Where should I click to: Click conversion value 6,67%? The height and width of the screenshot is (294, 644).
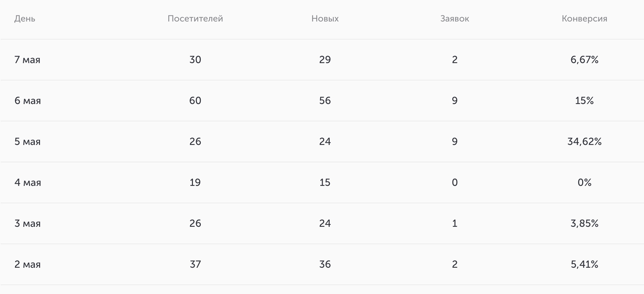pyautogui.click(x=585, y=60)
